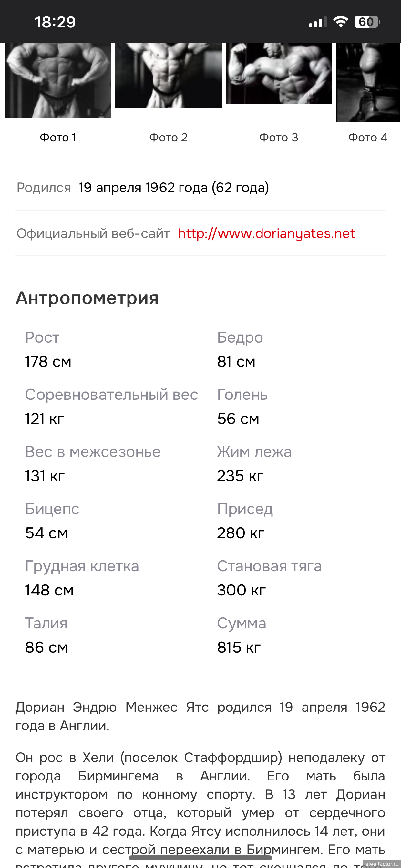This screenshot has height=868, width=401.
Task: Tap the cellular signal bars icon
Action: pos(317,22)
